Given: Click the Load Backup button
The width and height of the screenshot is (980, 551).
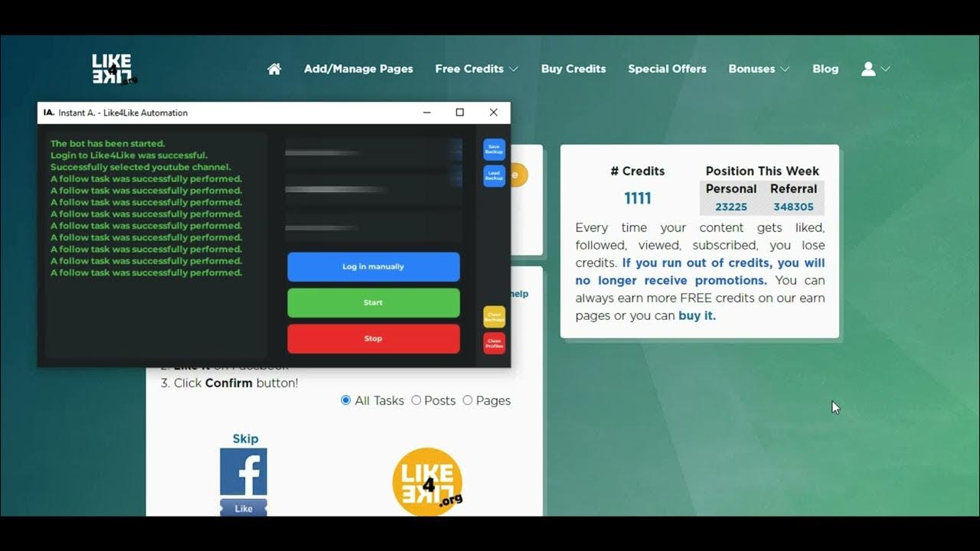Looking at the screenshot, I should pos(494,176).
